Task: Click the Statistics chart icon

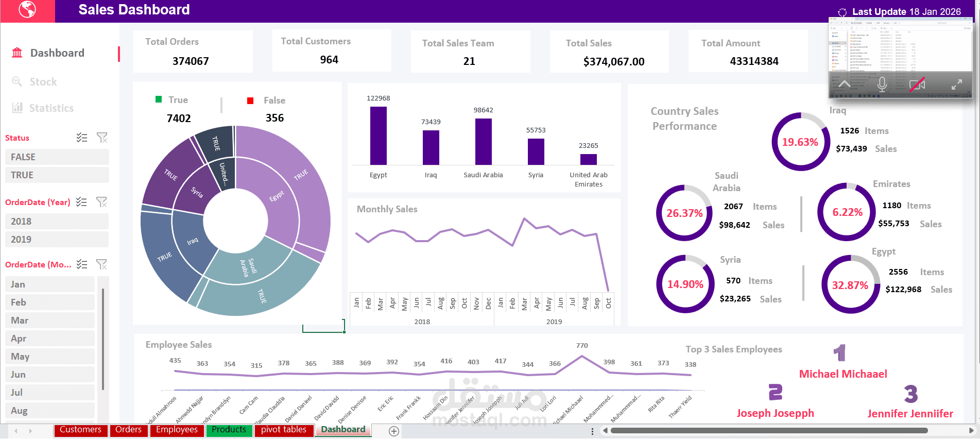Action: coord(18,107)
